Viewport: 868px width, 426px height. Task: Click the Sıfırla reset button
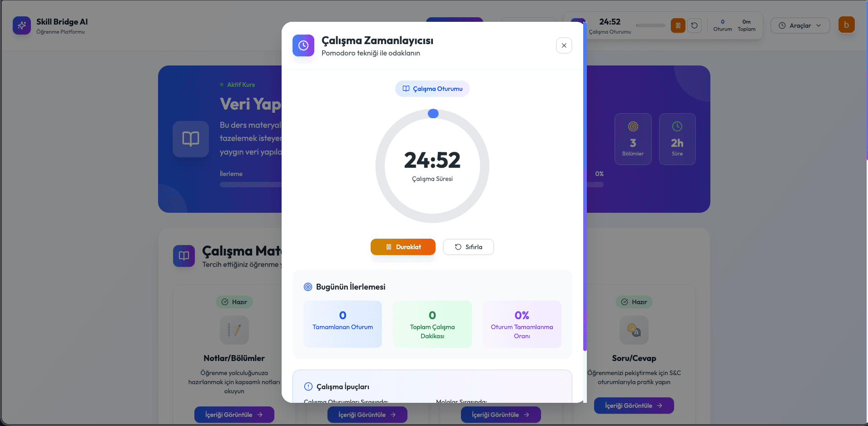tap(468, 247)
